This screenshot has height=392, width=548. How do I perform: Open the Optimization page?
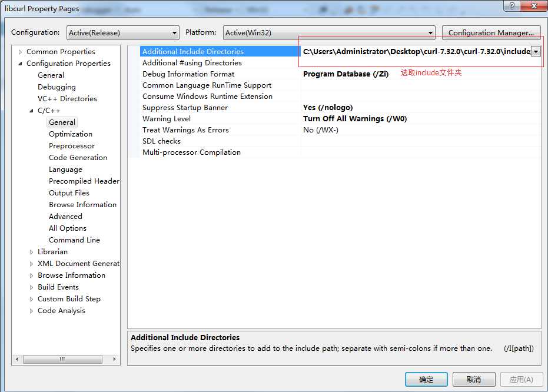point(71,134)
